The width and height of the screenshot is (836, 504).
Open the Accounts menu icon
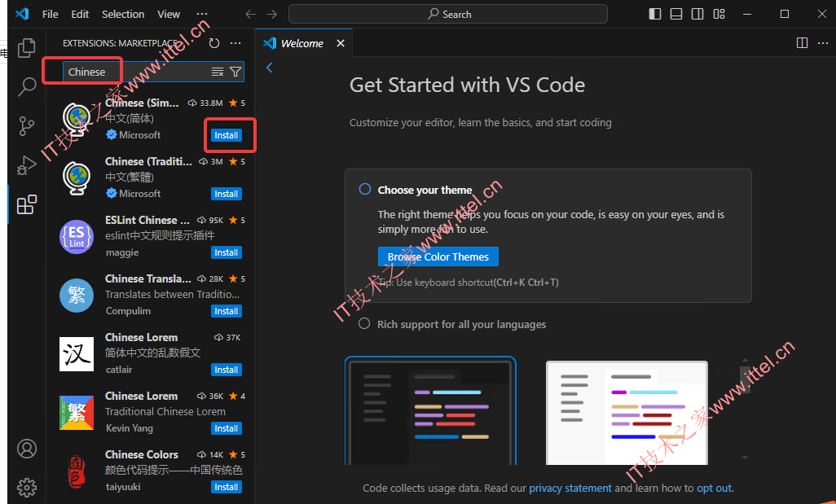[x=27, y=449]
